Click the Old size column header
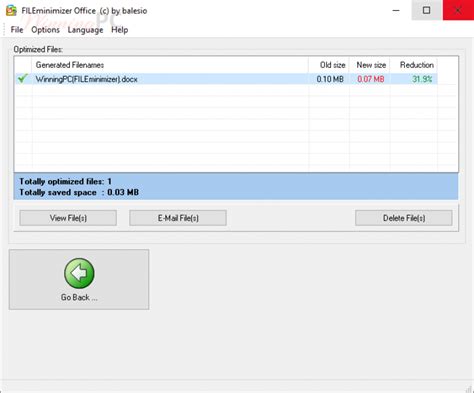Viewport: 474px width, 393px height. pos(329,65)
